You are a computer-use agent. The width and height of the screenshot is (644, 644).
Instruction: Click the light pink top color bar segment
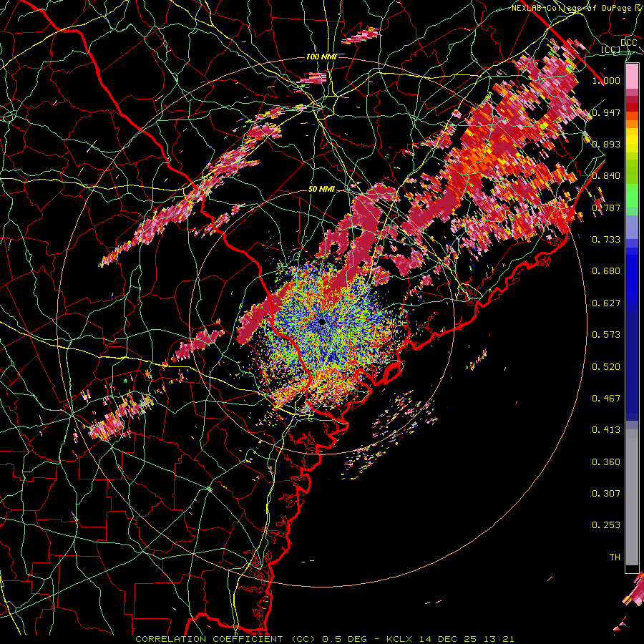tap(632, 77)
